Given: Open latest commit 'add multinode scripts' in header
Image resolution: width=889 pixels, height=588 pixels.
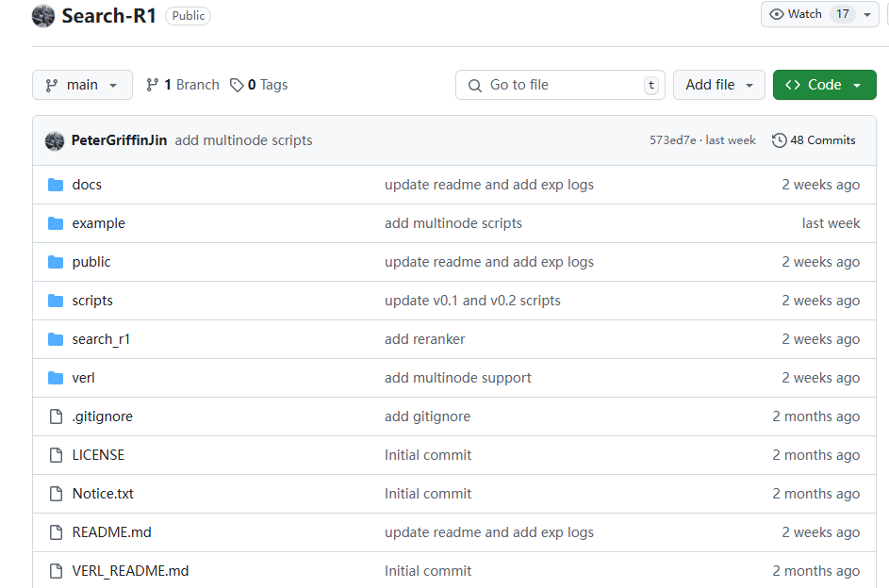Looking at the screenshot, I should tap(244, 140).
